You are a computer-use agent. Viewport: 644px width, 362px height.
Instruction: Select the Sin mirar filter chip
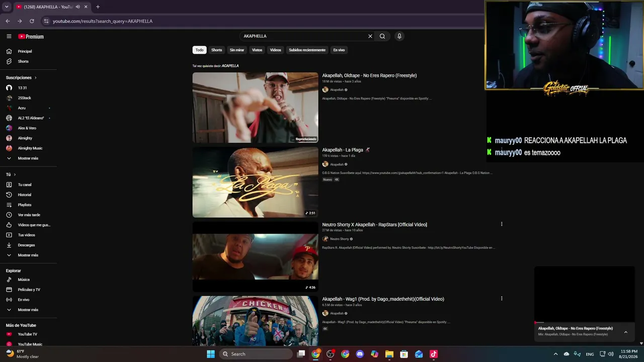(x=237, y=50)
